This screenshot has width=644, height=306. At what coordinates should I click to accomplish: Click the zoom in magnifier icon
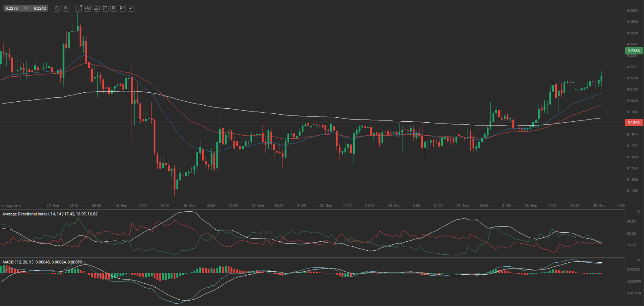pyautogui.click(x=66, y=8)
